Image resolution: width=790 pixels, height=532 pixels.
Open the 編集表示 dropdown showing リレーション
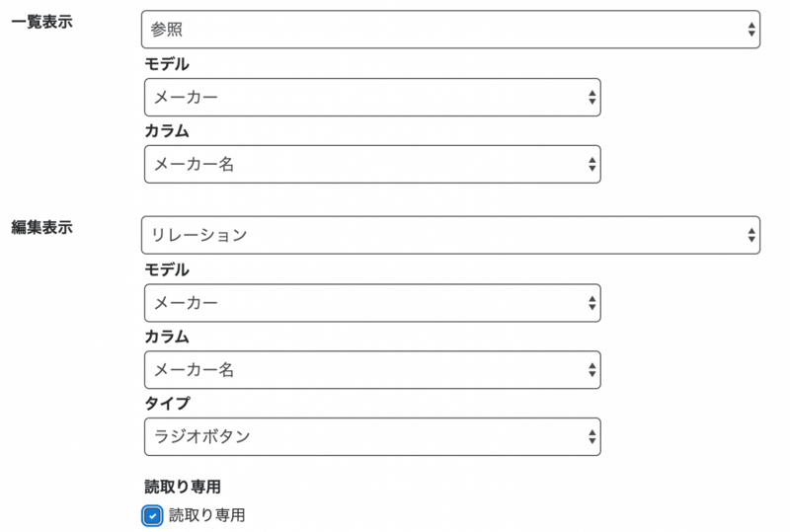449,235
